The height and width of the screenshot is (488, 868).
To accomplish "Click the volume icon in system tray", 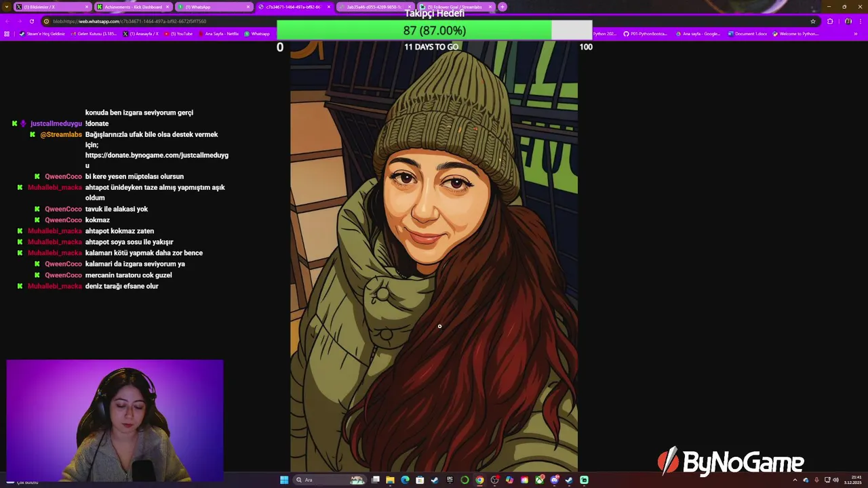I will (835, 480).
